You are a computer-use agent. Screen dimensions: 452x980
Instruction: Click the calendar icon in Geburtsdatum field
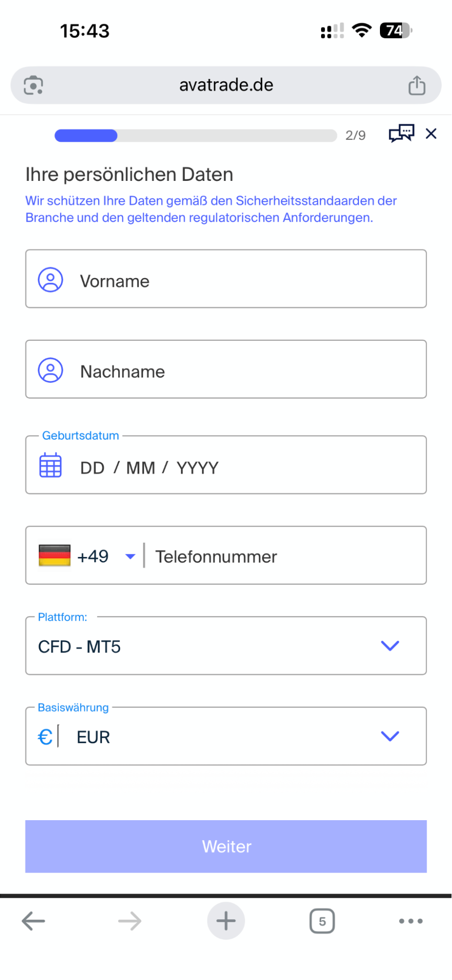50,465
